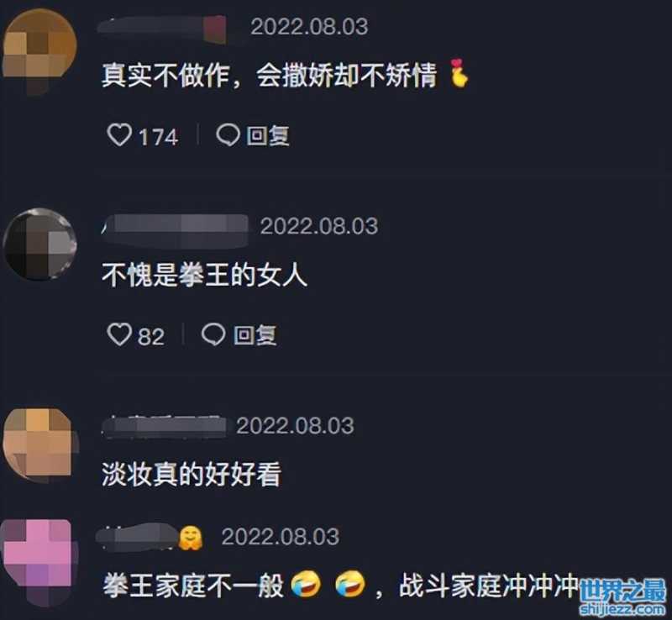This screenshot has width=672, height=620.
Task: Click reply bubble icon under second comment
Action: [213, 334]
